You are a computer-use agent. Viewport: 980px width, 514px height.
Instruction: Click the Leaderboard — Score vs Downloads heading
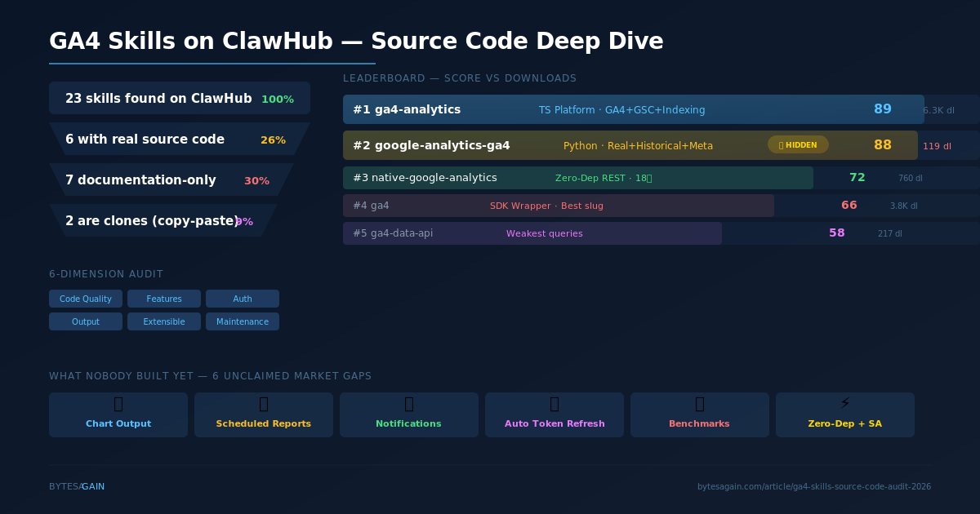click(460, 78)
